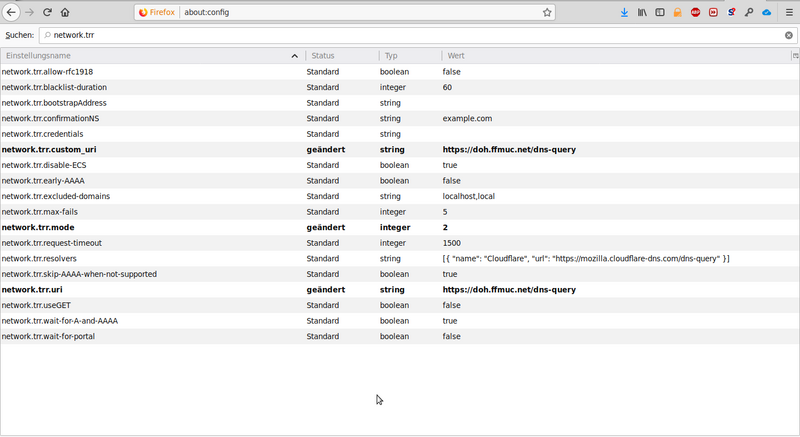Sort preferences by the Typ column
The image size is (800, 437).
click(x=408, y=56)
